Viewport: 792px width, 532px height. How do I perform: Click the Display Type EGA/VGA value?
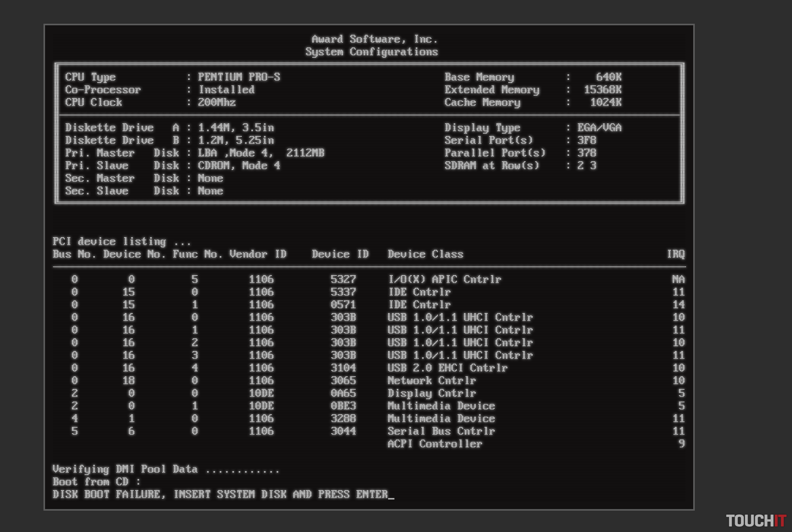[x=599, y=128]
